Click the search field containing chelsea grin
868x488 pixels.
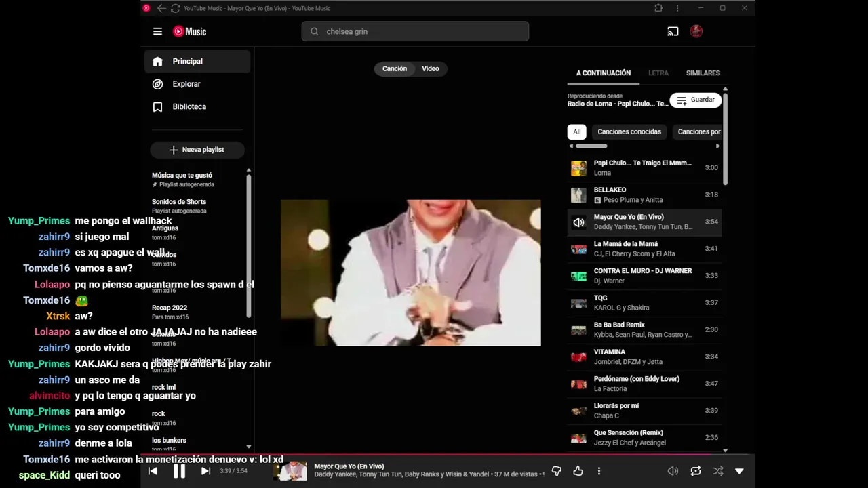click(415, 31)
